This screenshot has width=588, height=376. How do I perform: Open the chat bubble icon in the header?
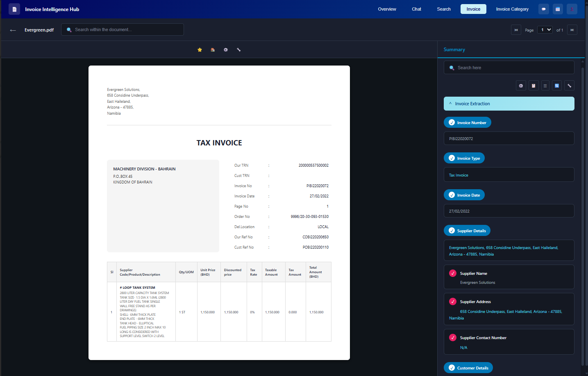(544, 9)
